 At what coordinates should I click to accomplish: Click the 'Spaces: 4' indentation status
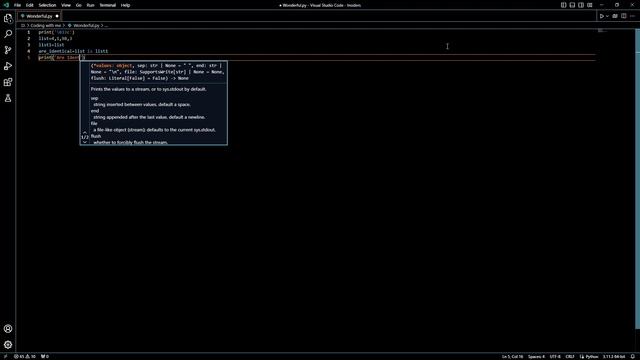pos(536,356)
